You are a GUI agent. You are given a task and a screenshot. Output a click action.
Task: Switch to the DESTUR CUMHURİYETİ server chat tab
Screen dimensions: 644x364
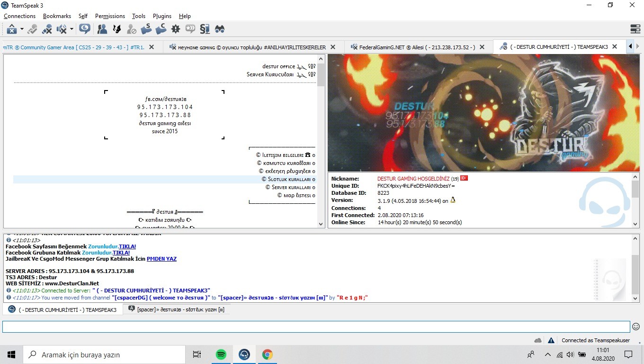click(x=63, y=309)
